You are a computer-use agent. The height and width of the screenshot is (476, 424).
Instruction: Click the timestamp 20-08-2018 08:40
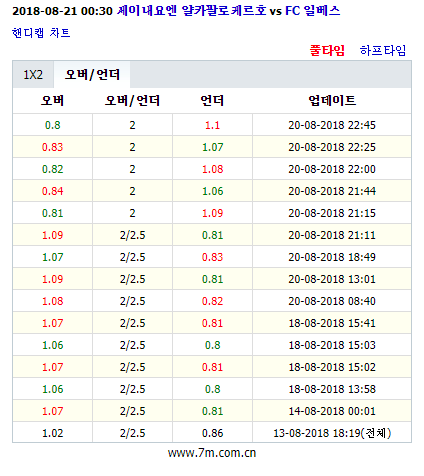[x=332, y=301]
